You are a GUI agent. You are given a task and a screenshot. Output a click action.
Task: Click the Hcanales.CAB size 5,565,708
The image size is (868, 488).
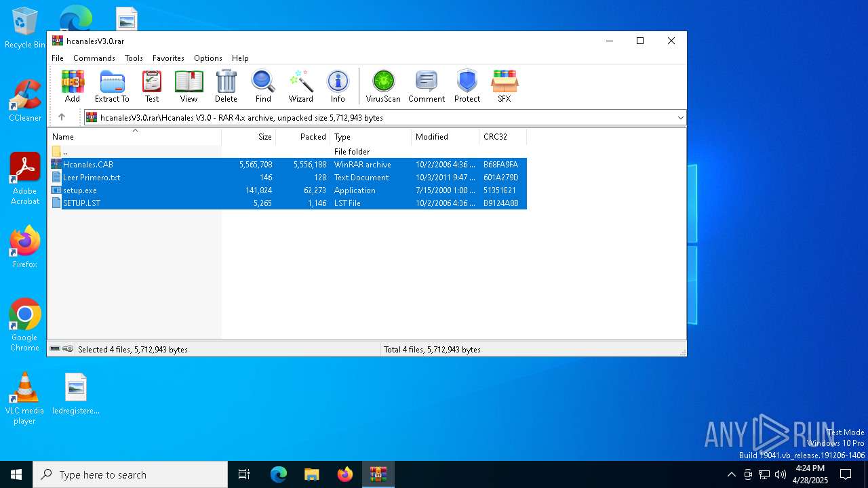(x=256, y=165)
